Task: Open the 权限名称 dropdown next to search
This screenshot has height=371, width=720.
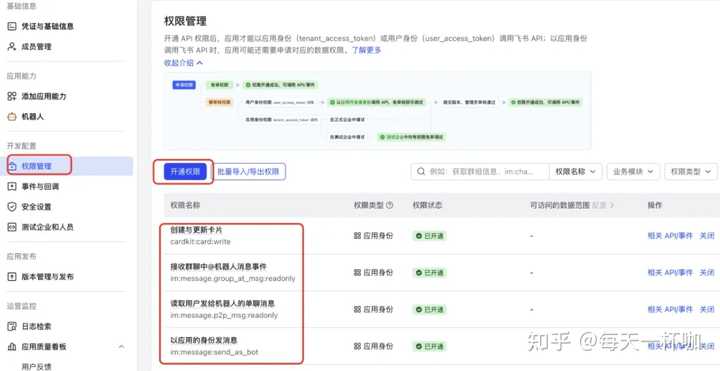Action: 575,171
